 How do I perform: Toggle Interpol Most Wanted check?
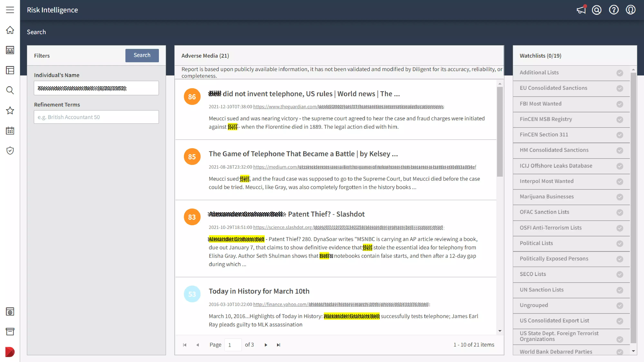point(620,182)
